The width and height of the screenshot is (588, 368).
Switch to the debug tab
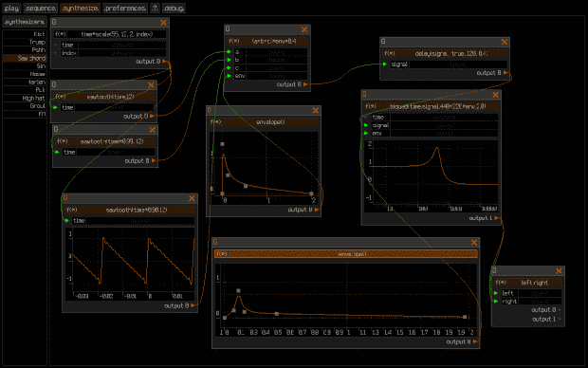[x=174, y=8]
